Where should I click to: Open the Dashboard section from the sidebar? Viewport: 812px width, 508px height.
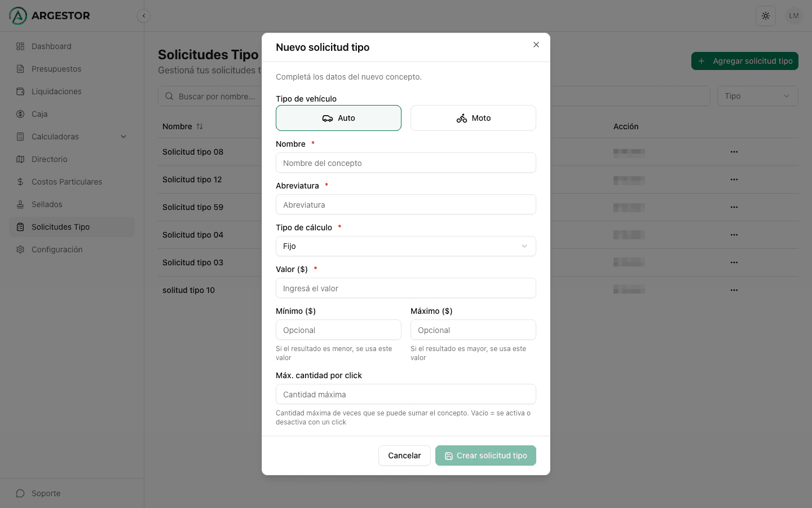(x=52, y=46)
